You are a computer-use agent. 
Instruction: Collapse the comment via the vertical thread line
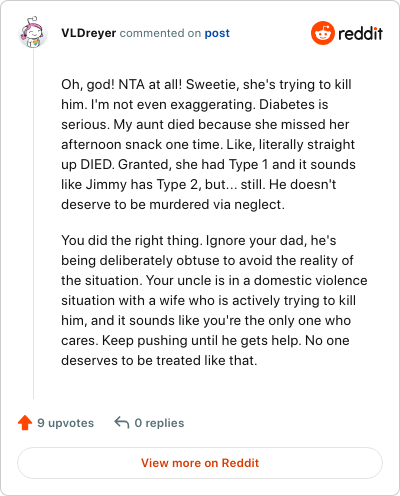coord(33,224)
